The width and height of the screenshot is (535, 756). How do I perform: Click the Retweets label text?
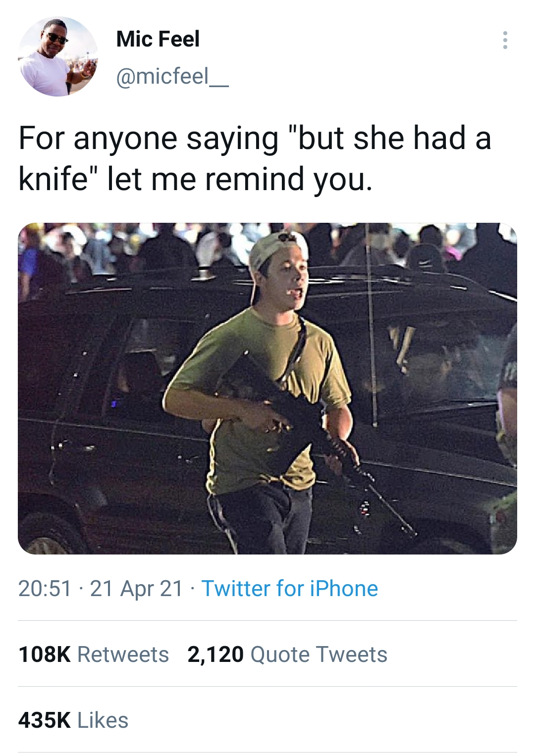(123, 655)
